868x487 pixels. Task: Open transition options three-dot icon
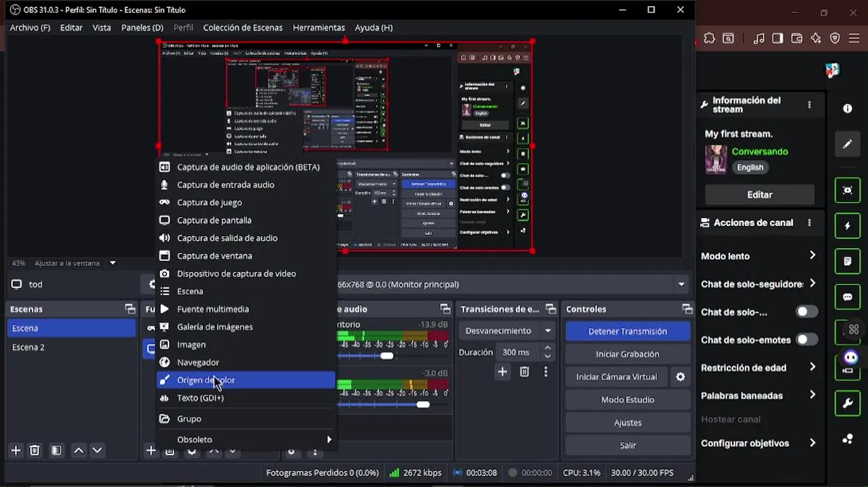[546, 372]
